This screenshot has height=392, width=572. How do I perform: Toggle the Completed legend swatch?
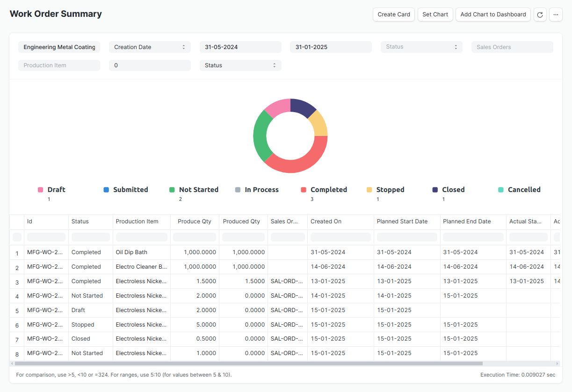point(304,190)
